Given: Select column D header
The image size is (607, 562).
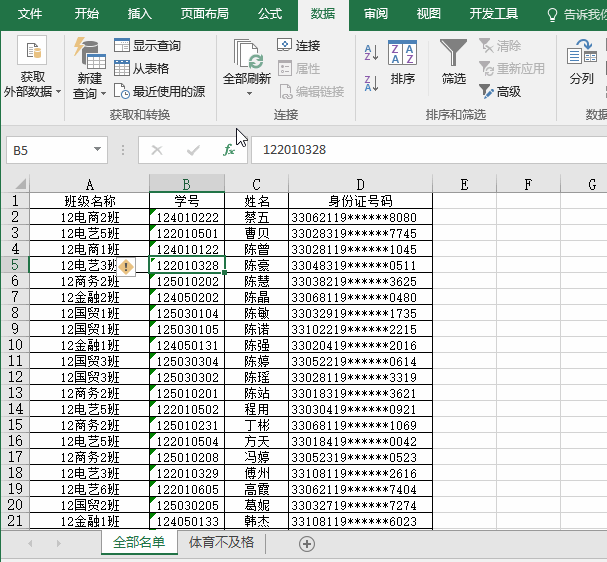Looking at the screenshot, I should coord(360,184).
